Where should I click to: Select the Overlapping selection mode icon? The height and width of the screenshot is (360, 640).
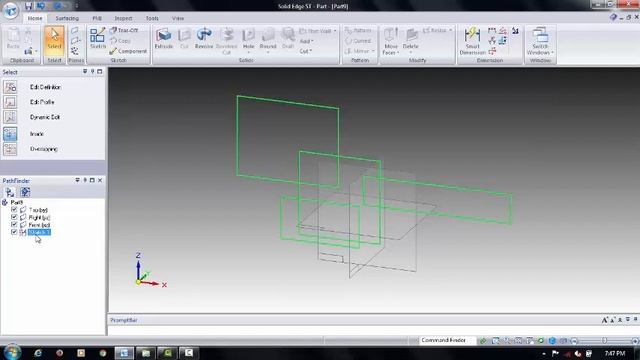click(x=10, y=149)
